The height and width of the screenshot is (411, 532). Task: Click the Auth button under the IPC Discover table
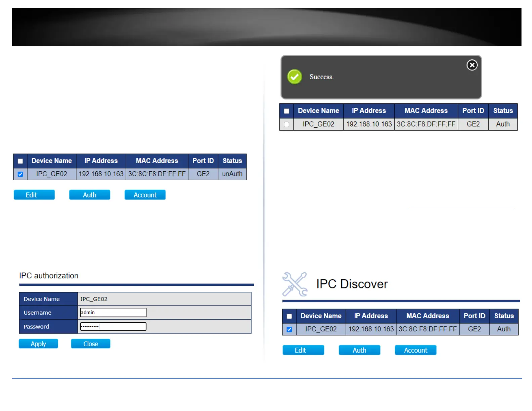pyautogui.click(x=359, y=350)
